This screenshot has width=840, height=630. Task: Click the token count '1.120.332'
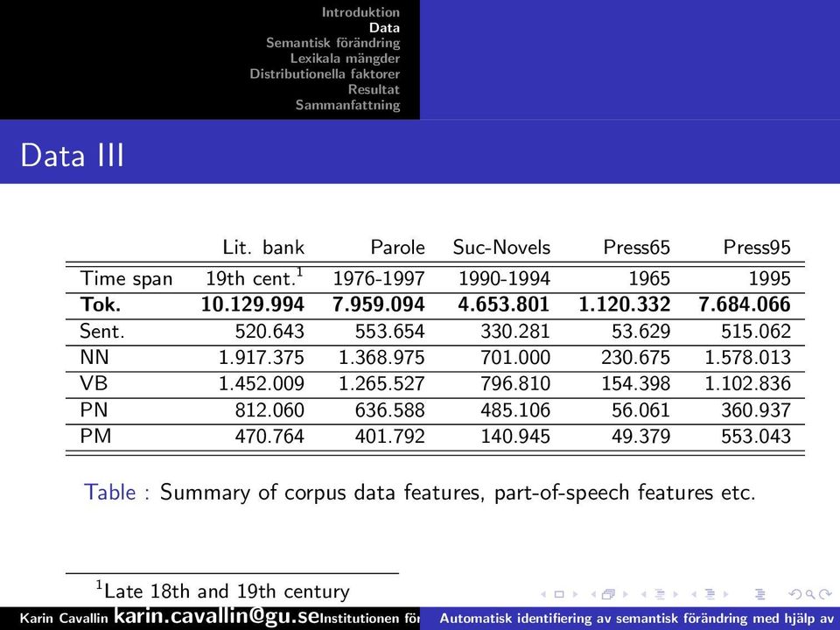(624, 304)
